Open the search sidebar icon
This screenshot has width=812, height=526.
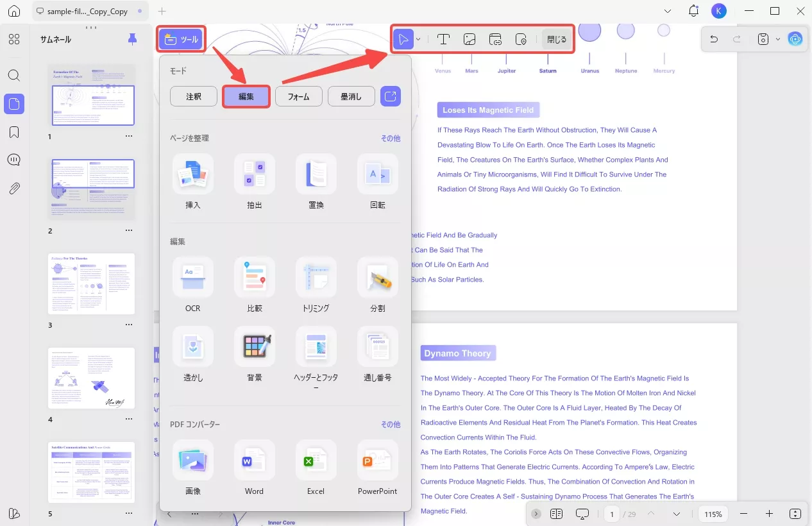click(14, 75)
